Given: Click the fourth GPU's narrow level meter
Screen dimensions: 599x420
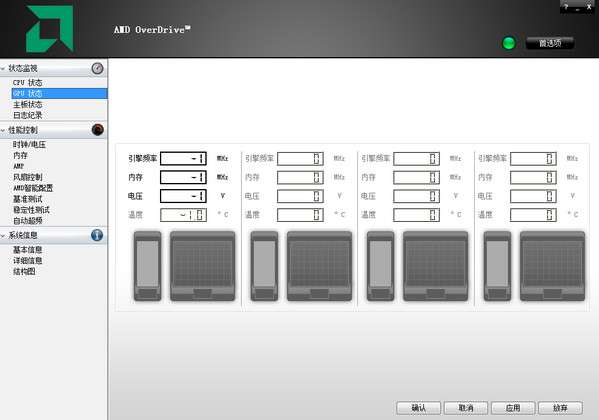Looking at the screenshot, I should pos(497,266).
